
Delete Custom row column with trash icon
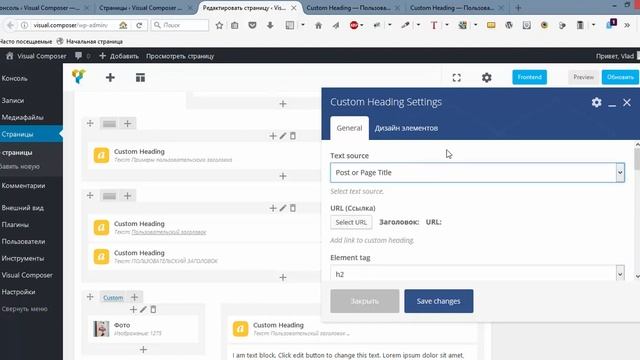click(x=153, y=310)
